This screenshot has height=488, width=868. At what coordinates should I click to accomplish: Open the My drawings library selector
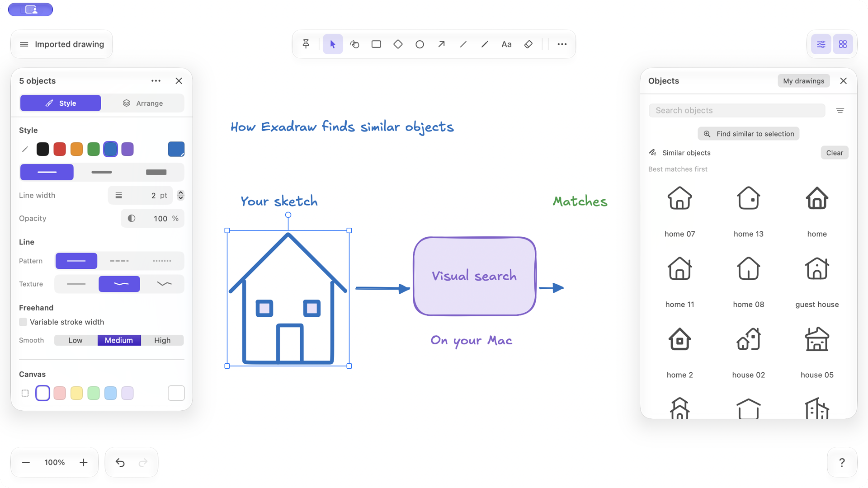(803, 81)
